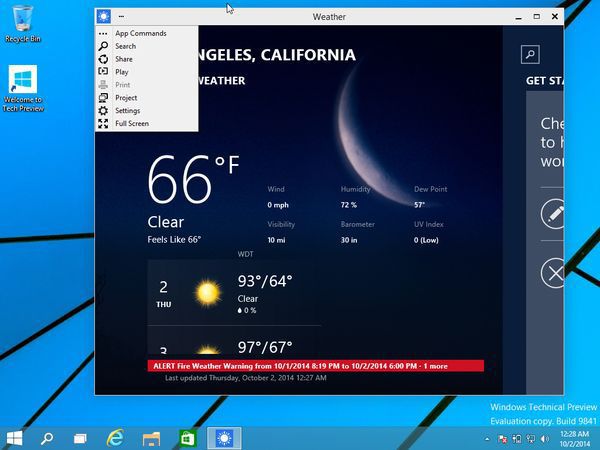Click the 97°/67° forecast temperatures
The width and height of the screenshot is (600, 450).
click(x=265, y=347)
